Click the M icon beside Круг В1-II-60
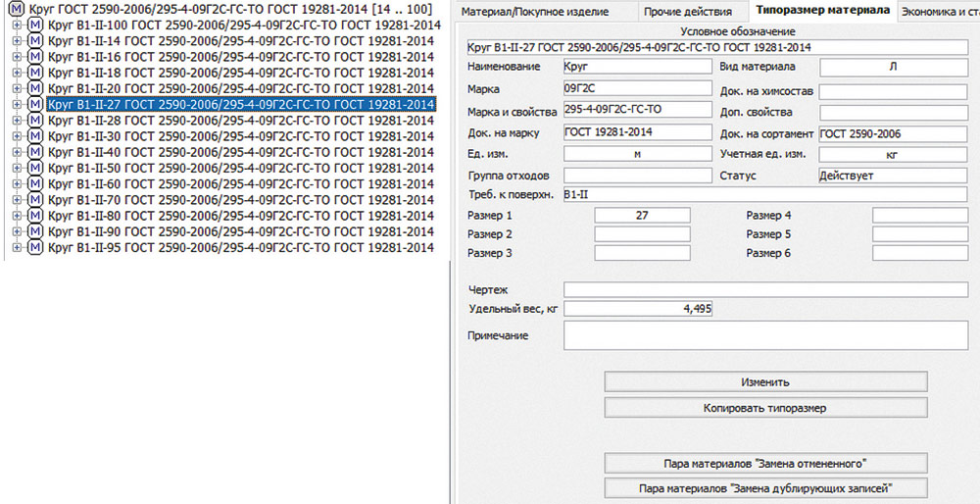Viewport: 980px width, 504px height. tap(36, 183)
